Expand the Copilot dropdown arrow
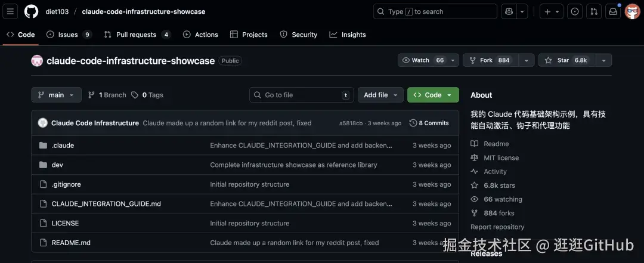644x263 pixels. [522, 11]
